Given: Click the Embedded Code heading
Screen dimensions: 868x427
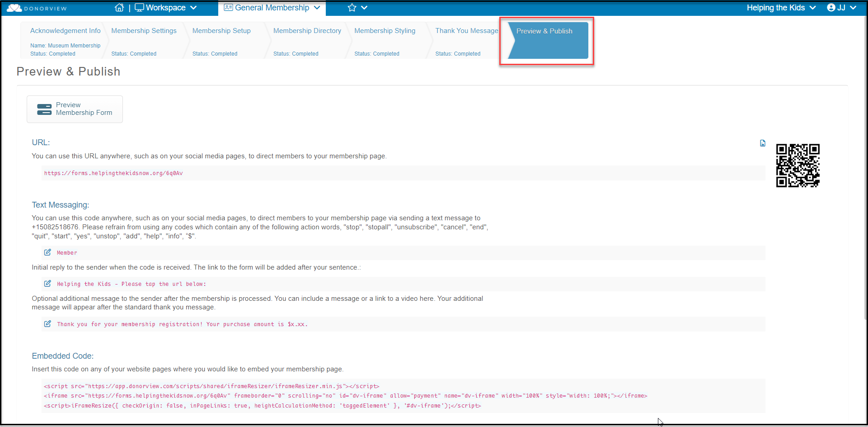Looking at the screenshot, I should tap(63, 356).
